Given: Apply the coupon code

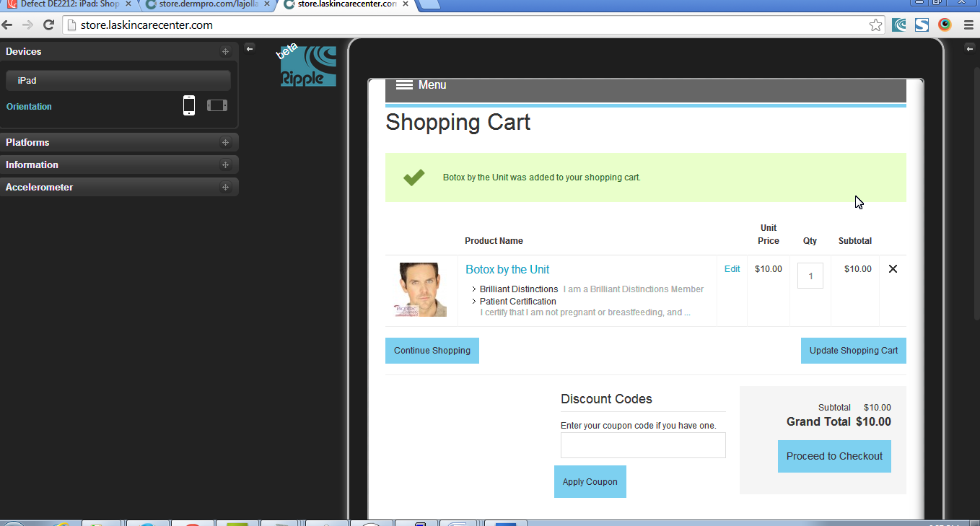Looking at the screenshot, I should coord(590,482).
